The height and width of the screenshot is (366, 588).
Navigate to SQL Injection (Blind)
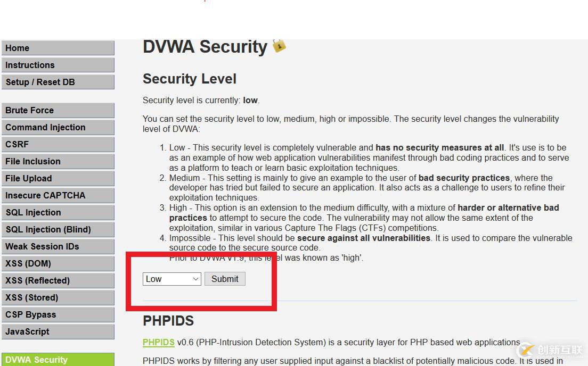58,229
